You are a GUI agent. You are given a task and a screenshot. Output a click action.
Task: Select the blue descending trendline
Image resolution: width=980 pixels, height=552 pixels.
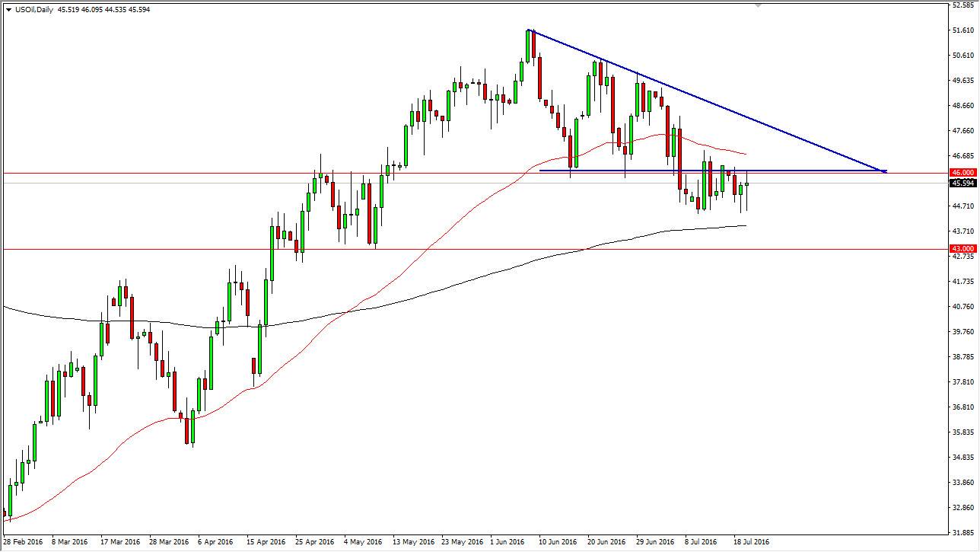[708, 101]
